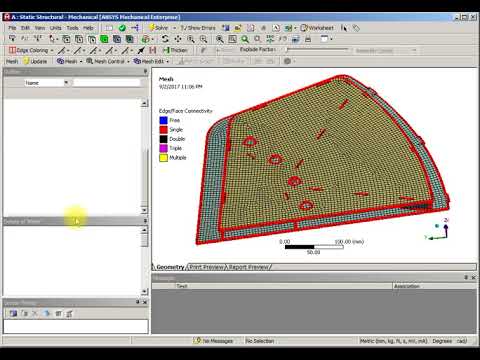The width and height of the screenshot is (480, 360).
Task: Switch to the Report Preview tab
Action: (248, 267)
